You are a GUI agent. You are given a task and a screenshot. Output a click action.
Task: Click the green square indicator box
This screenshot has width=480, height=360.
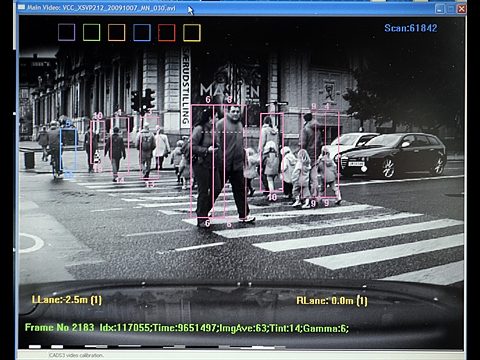[91, 33]
